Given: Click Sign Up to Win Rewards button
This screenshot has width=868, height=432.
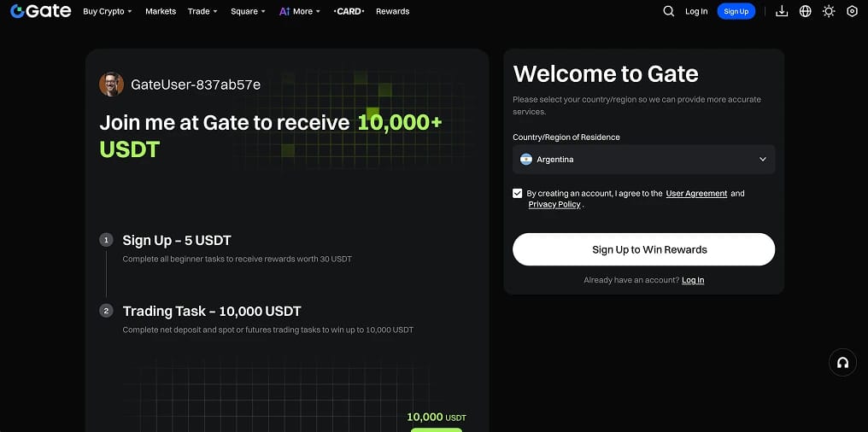Looking at the screenshot, I should (x=644, y=249).
